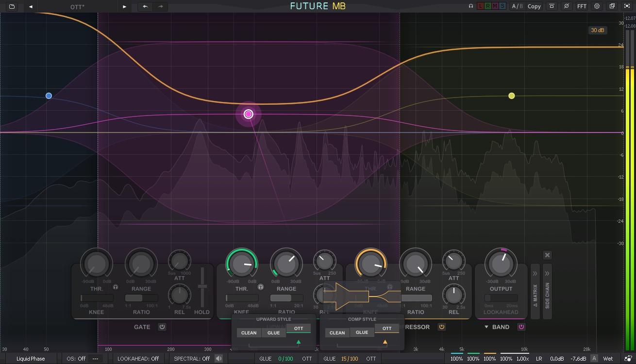Click the Liquid Phase label in the status bar
Screen dimensions: 636x364
(x=31, y=358)
